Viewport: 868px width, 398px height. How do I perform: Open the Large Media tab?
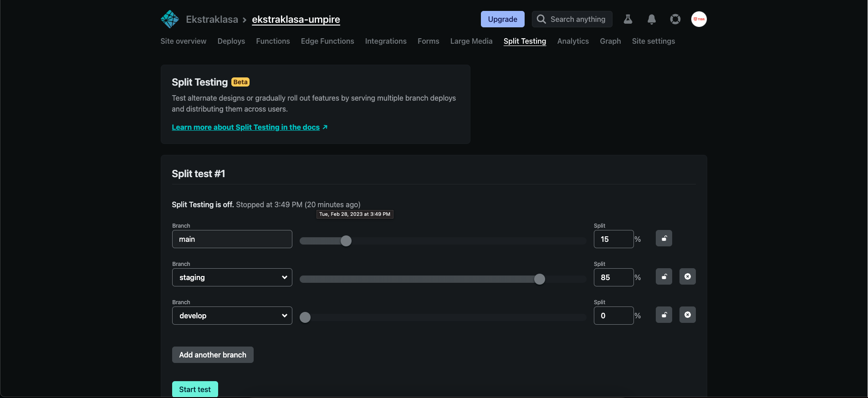[x=471, y=41]
